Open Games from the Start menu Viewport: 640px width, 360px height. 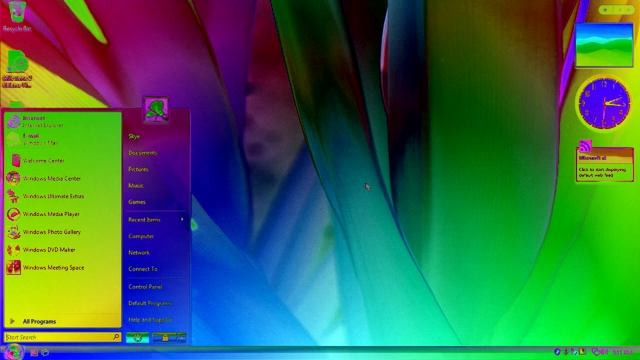pos(137,202)
